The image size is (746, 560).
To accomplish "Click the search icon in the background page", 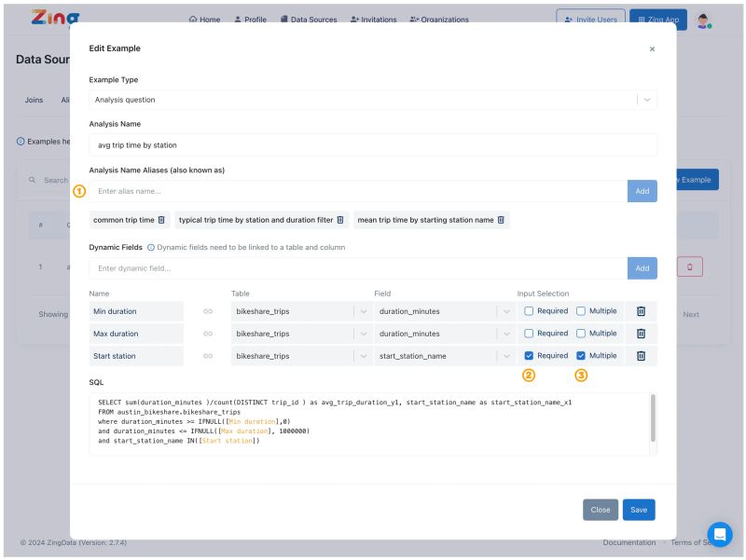I will 32,180.
